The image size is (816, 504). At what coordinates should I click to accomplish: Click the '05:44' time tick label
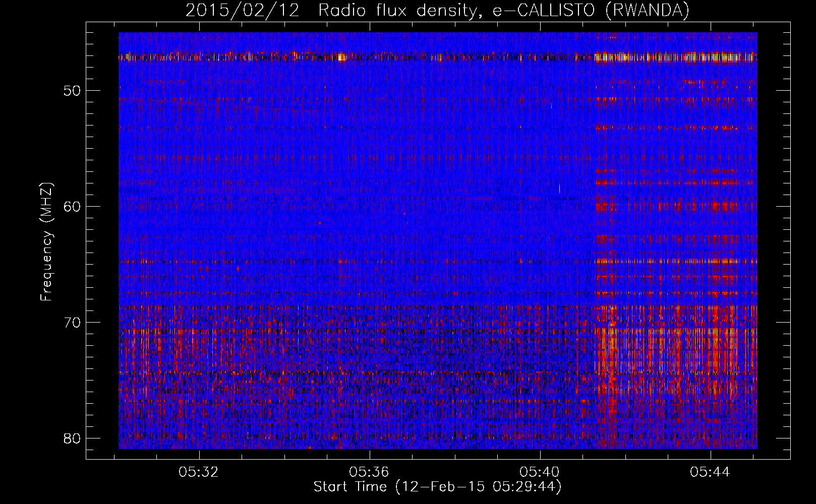pyautogui.click(x=710, y=472)
